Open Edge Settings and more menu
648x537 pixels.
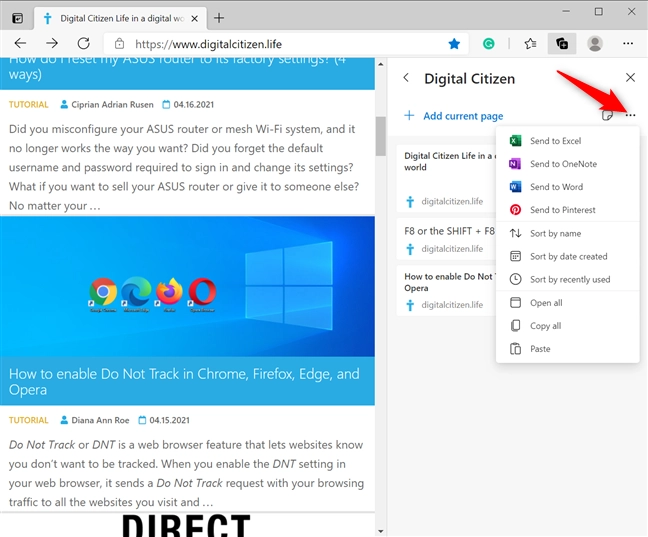tap(628, 43)
